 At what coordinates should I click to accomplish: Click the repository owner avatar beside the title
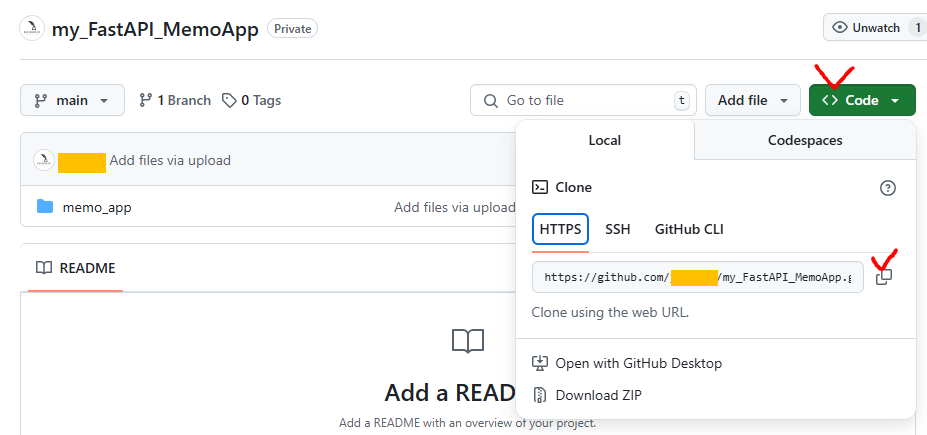coord(32,28)
